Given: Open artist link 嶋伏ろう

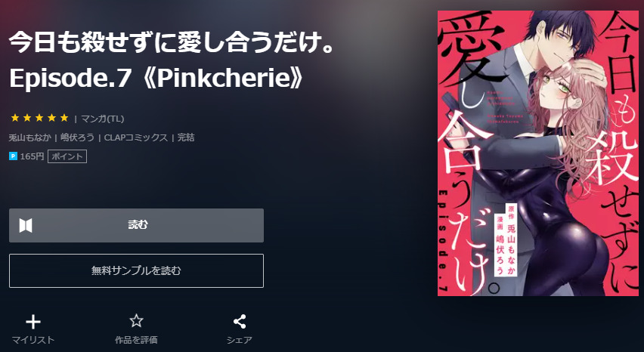Looking at the screenshot, I should point(77,137).
